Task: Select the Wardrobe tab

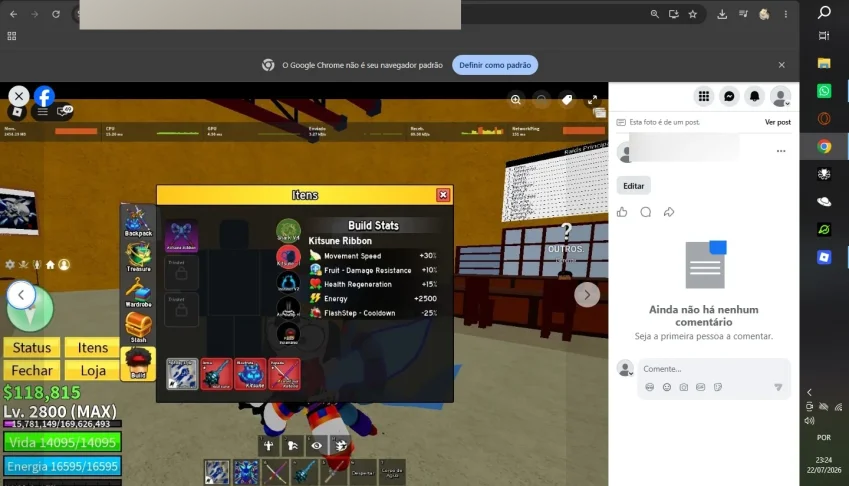Action: [138, 292]
